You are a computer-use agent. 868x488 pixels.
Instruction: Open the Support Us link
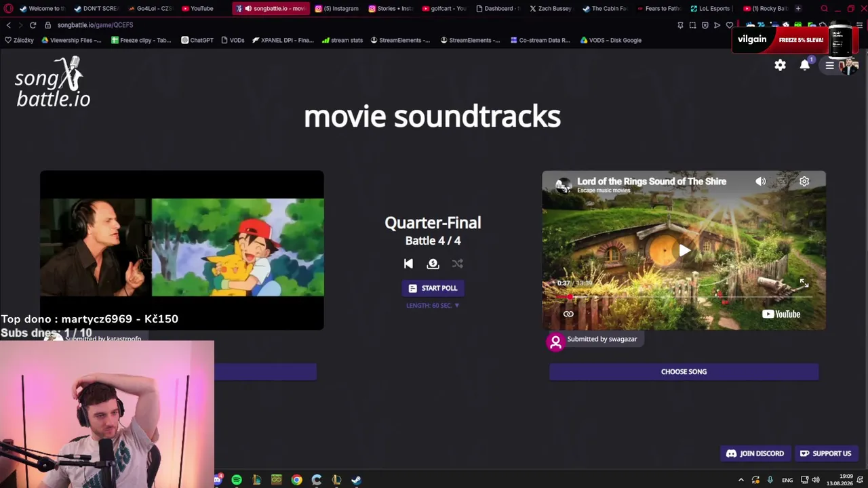[x=825, y=453]
